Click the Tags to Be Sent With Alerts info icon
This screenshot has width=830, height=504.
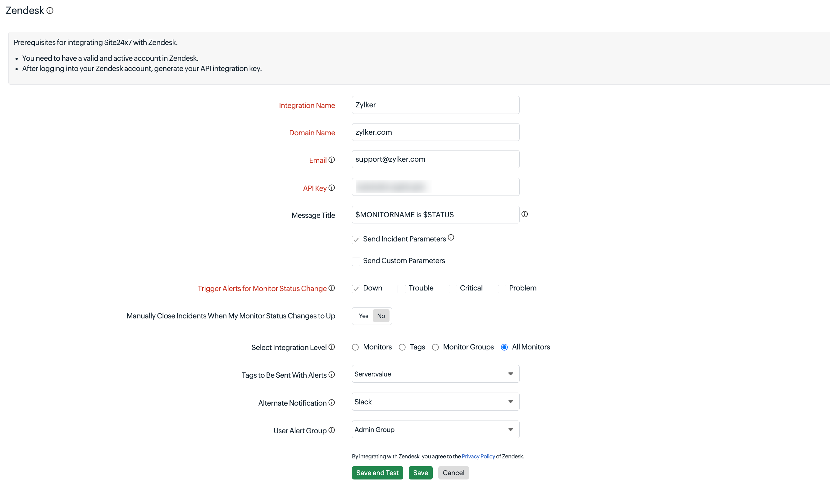click(x=331, y=375)
